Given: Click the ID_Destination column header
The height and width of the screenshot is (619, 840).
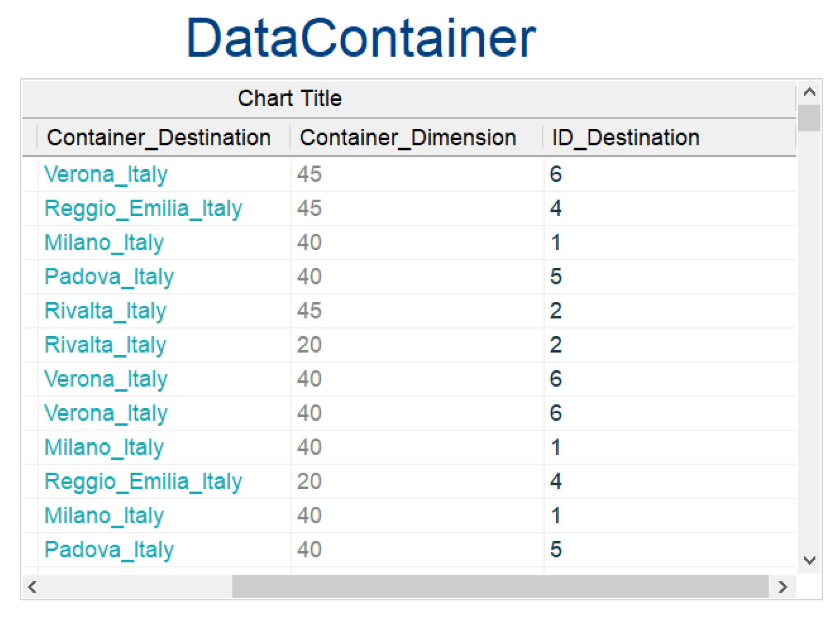Looking at the screenshot, I should click(625, 137).
